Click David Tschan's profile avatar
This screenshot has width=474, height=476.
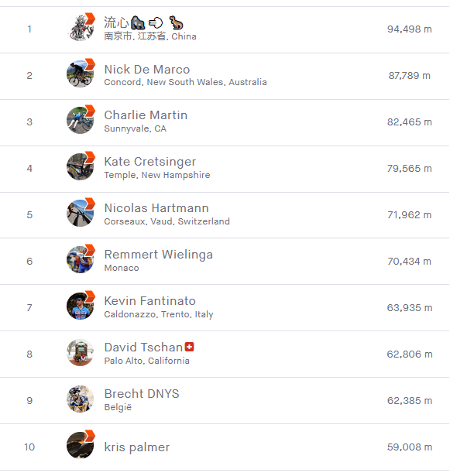pyautogui.click(x=81, y=353)
